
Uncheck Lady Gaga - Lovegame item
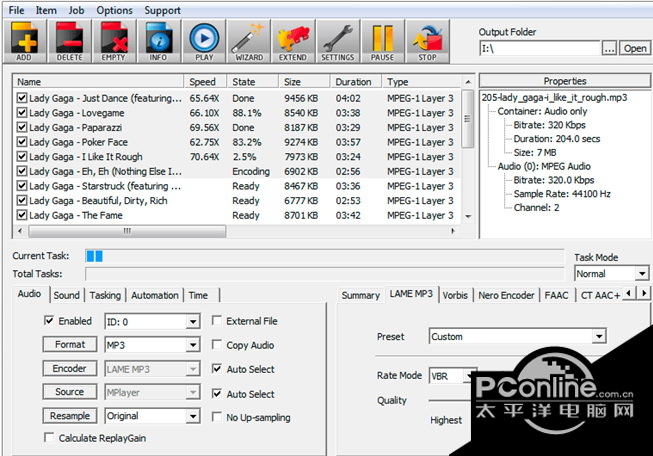pos(22,112)
